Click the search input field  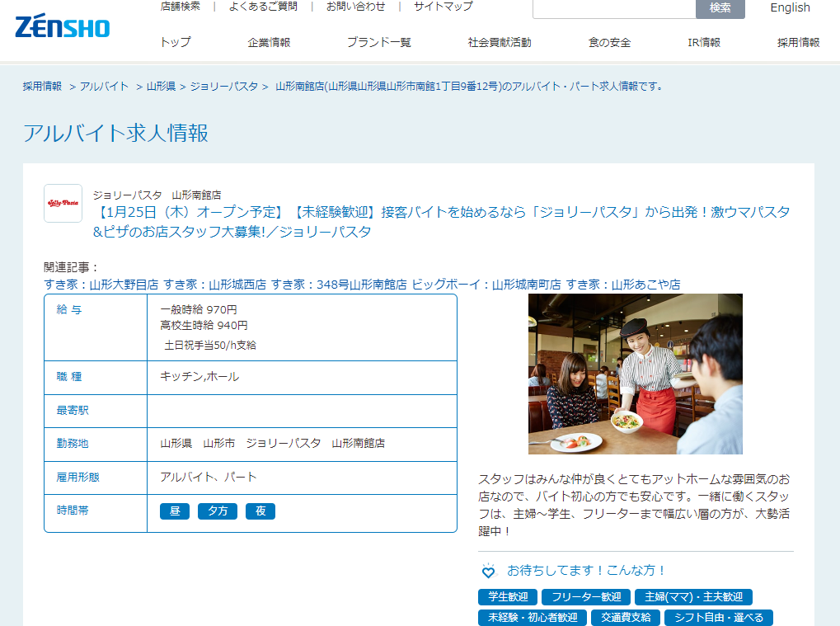pyautogui.click(x=614, y=8)
